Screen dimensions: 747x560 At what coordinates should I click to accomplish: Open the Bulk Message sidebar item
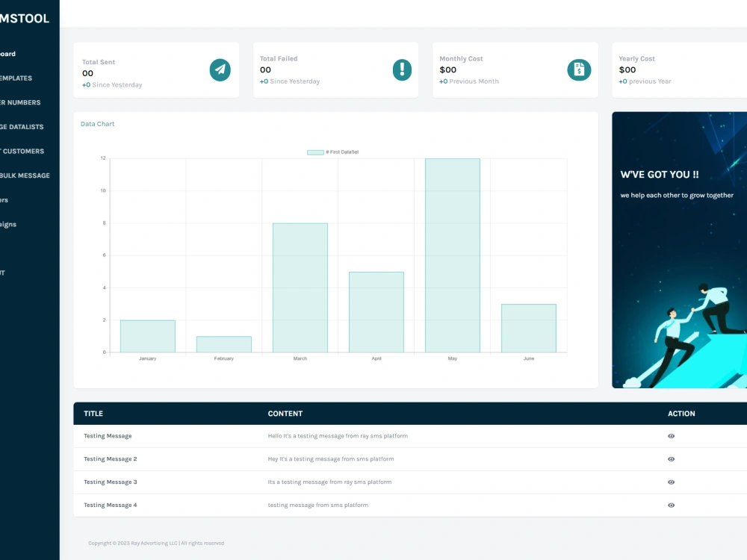click(x=25, y=175)
